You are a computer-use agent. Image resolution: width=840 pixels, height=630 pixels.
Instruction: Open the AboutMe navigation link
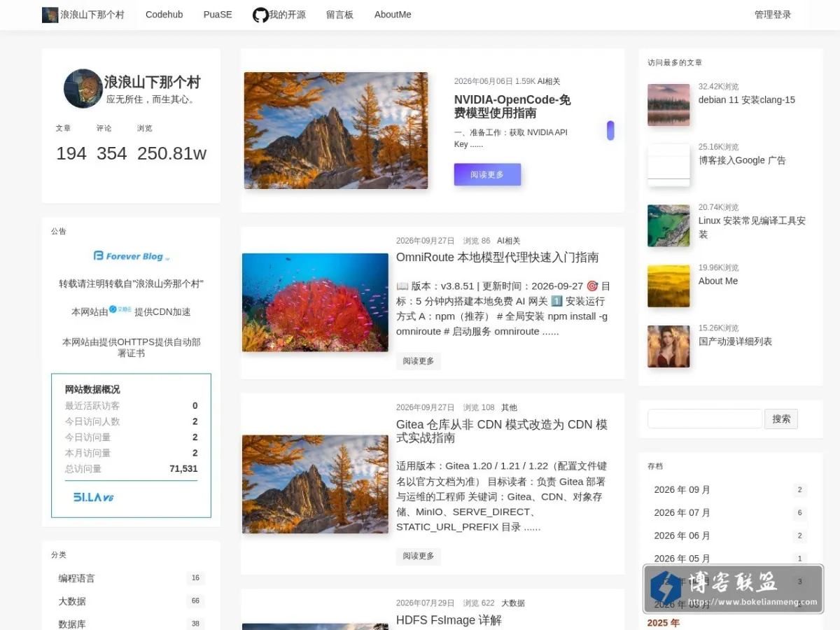click(x=393, y=15)
